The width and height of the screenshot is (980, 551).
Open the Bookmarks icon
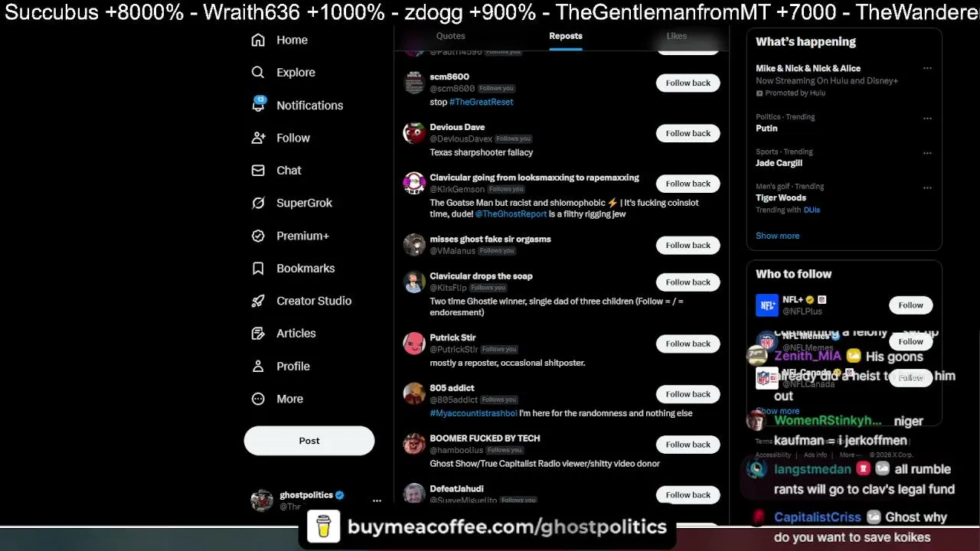[x=258, y=268]
